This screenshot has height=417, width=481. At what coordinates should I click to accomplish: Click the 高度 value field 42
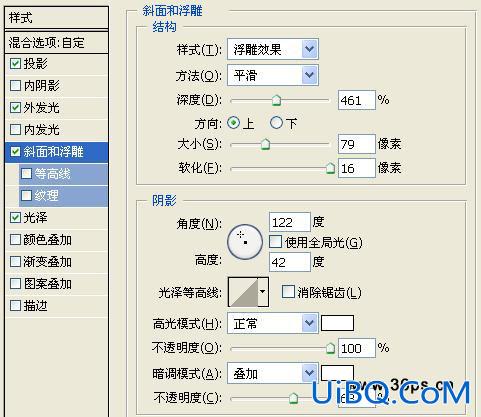289,262
